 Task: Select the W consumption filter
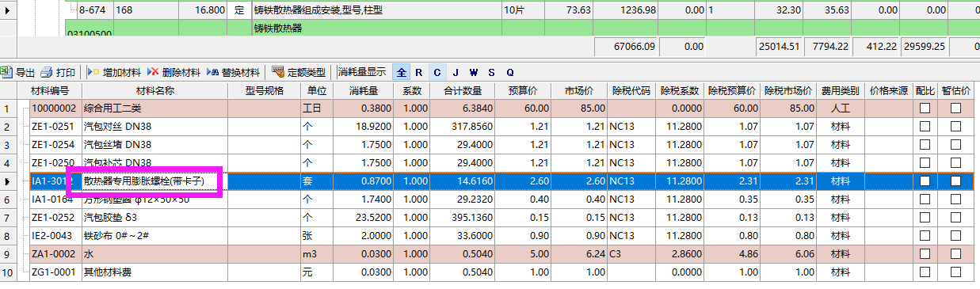click(474, 72)
